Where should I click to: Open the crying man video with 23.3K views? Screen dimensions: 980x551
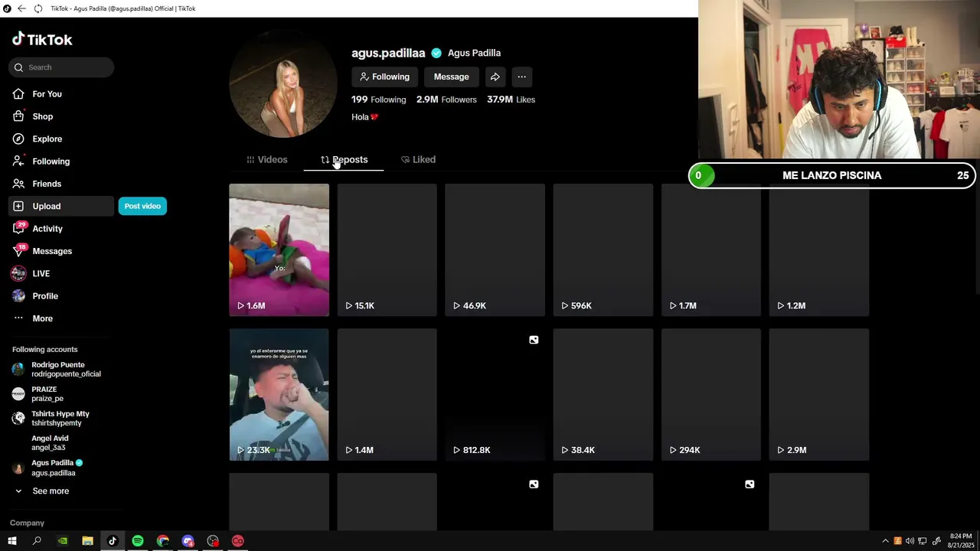click(x=279, y=395)
